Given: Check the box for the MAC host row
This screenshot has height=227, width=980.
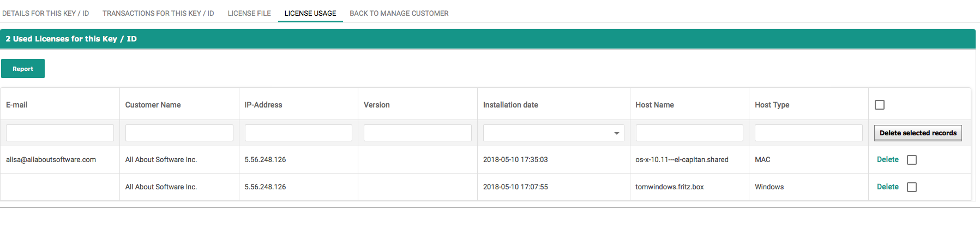Looking at the screenshot, I should (x=912, y=160).
